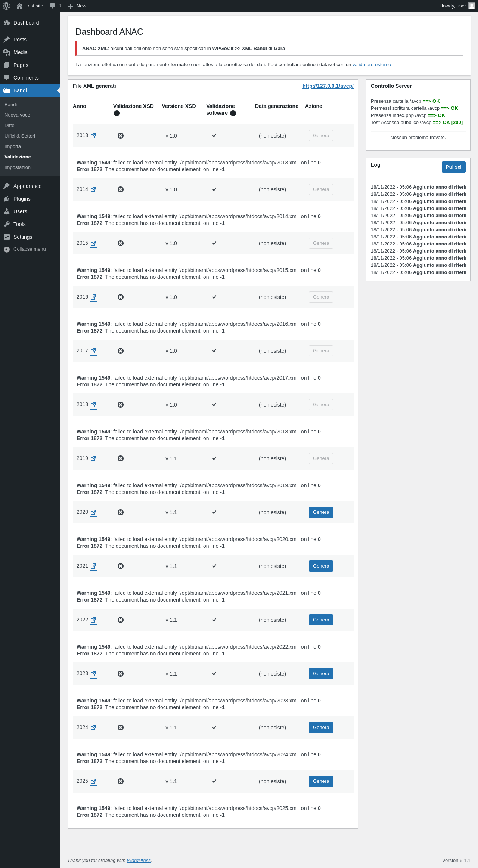This screenshot has height=868, width=478.
Task: Open the Test site home icon
Action: [x=19, y=6]
